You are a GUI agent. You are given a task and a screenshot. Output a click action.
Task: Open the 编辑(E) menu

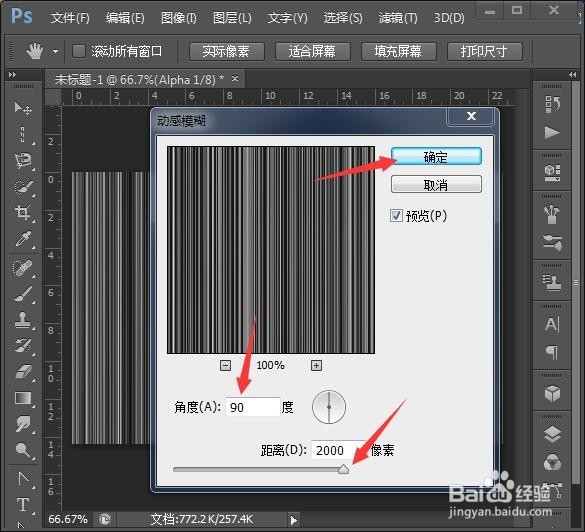point(125,18)
